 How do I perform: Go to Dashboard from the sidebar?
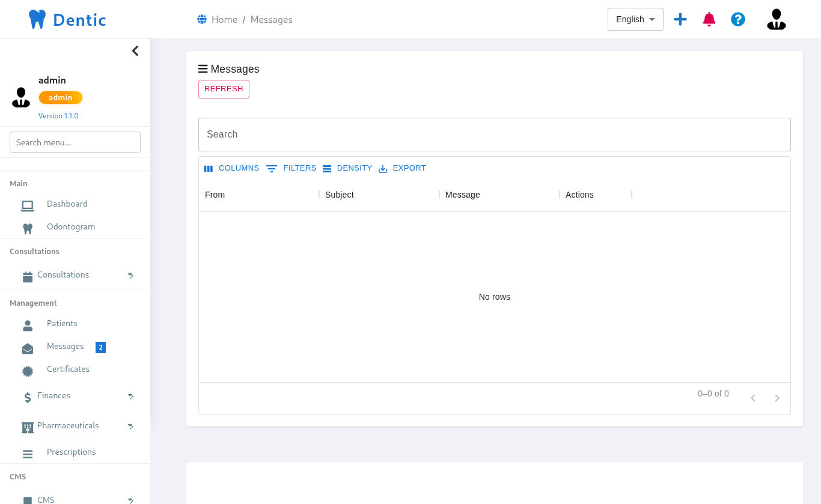point(67,204)
